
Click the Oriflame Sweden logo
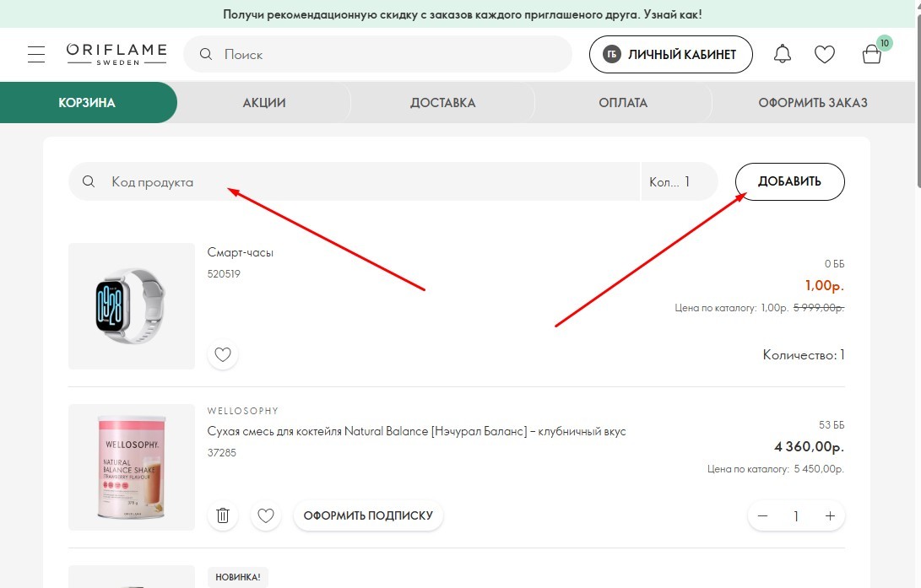(x=116, y=54)
